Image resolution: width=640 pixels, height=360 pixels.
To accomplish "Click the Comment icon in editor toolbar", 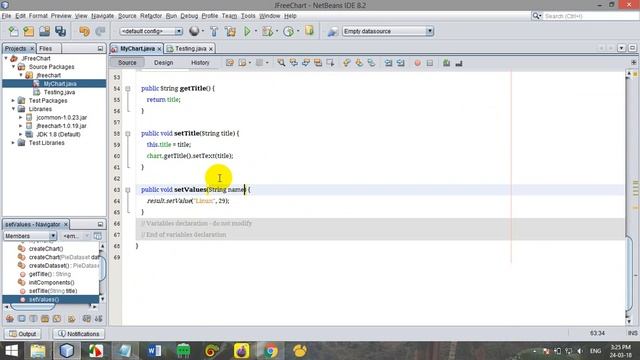I will [447, 63].
